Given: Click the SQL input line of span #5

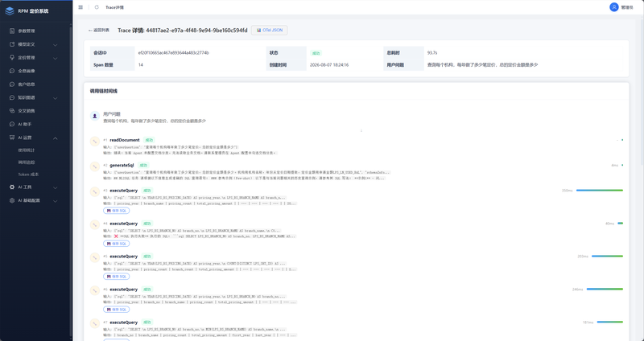Looking at the screenshot, I should click(x=195, y=264).
